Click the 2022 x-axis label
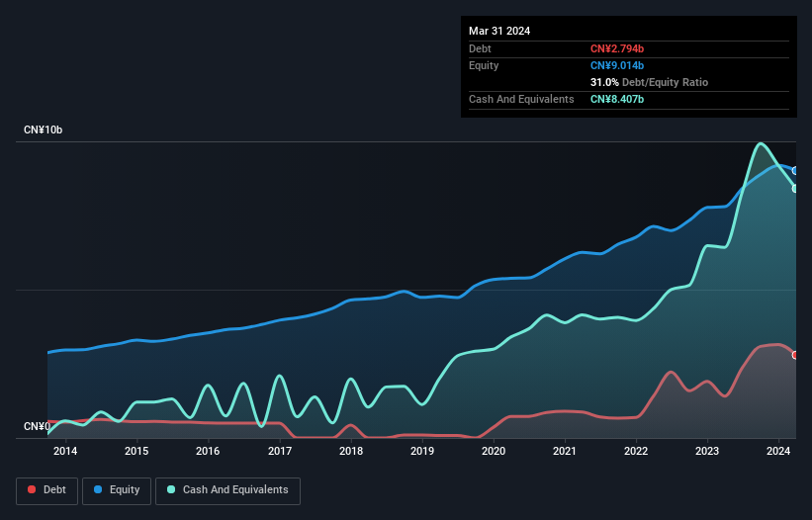This screenshot has height=520, width=812. [x=636, y=451]
